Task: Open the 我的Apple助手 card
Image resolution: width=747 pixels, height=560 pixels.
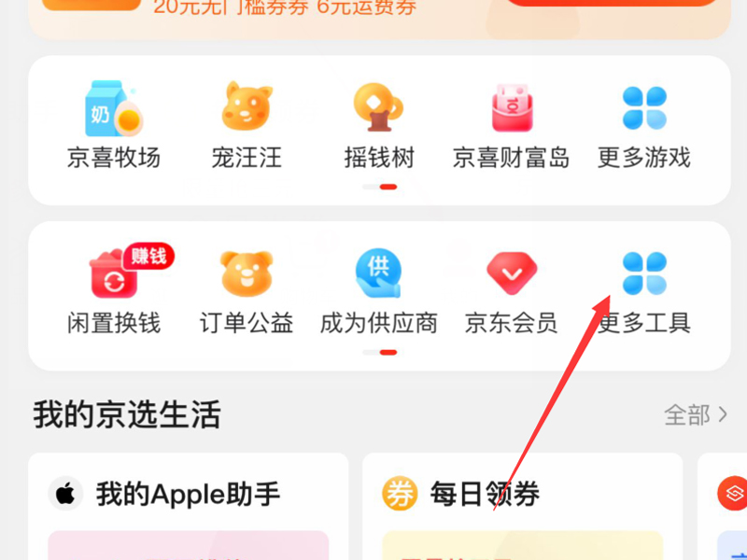Action: click(189, 507)
